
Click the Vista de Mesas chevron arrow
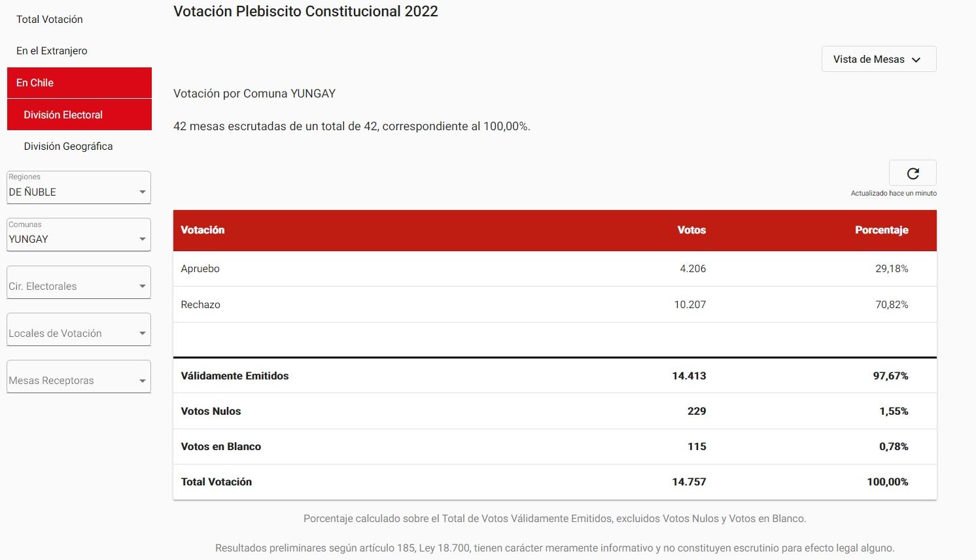tap(916, 60)
